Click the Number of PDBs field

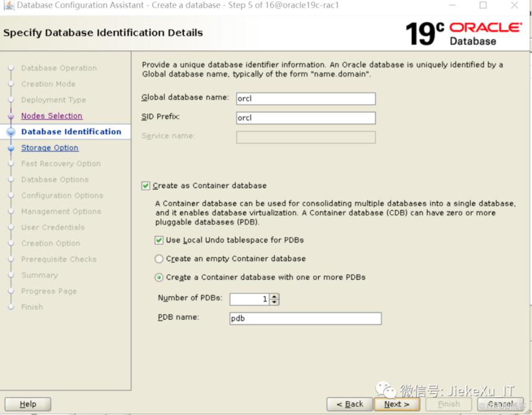click(x=249, y=299)
